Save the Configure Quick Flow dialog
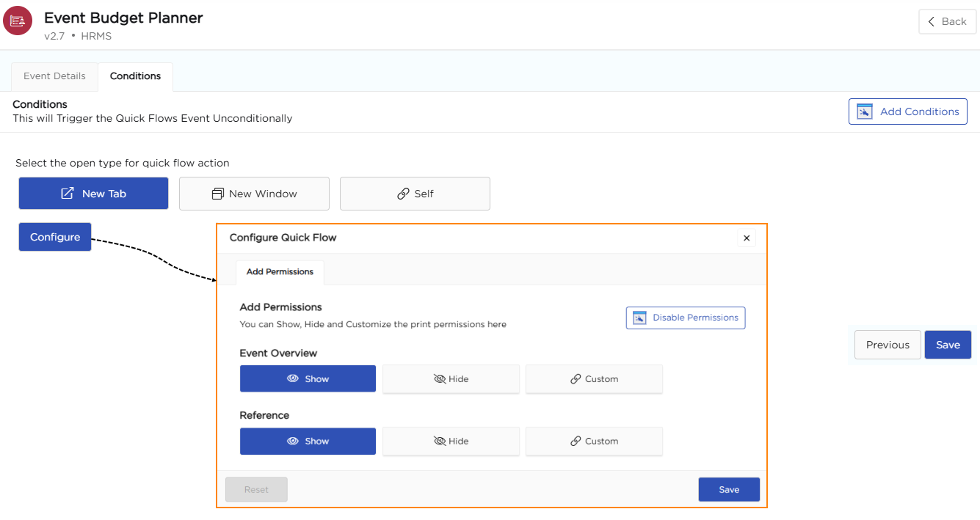The image size is (980, 520). point(728,489)
